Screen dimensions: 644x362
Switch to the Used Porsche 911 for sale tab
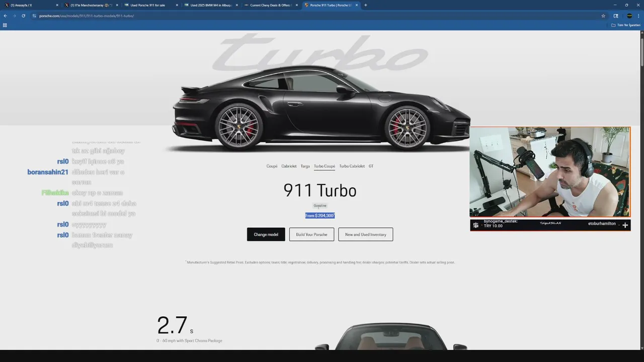(x=151, y=5)
